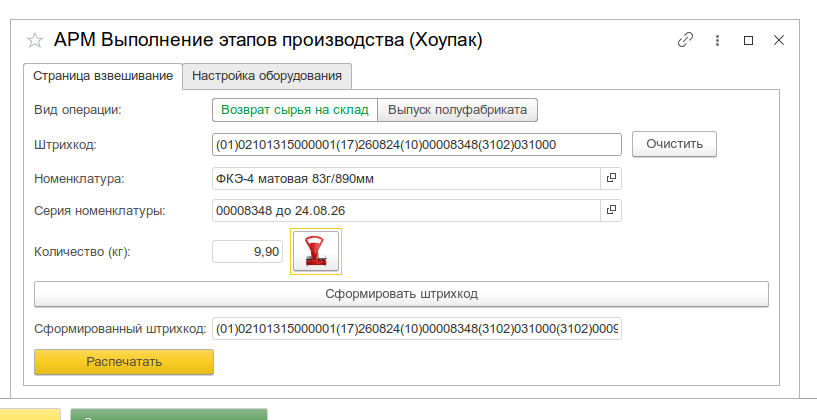817x420 pixels.
Task: Click the yellow Распечатать button
Action: [x=124, y=362]
